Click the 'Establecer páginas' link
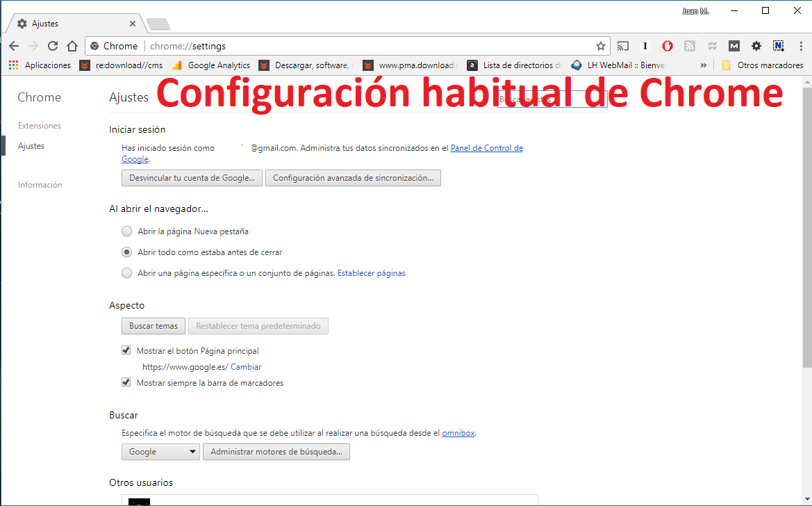The width and height of the screenshot is (812, 506). coord(372,273)
